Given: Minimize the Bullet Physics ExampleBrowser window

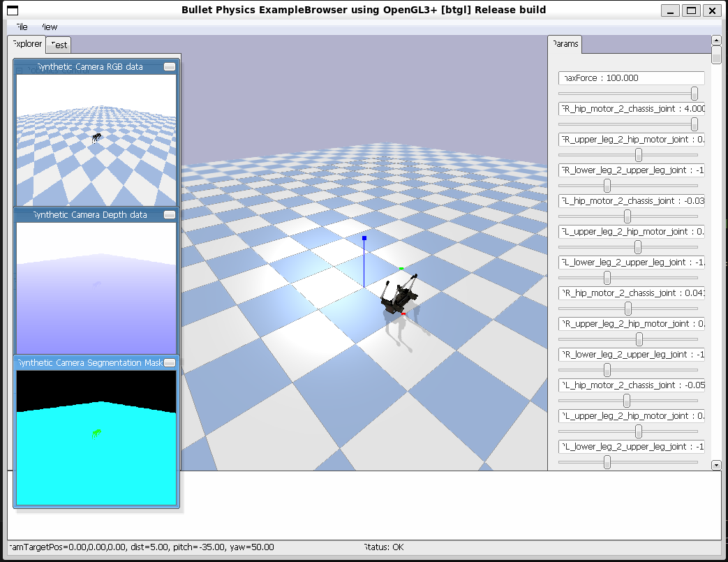Looking at the screenshot, I should click(670, 10).
